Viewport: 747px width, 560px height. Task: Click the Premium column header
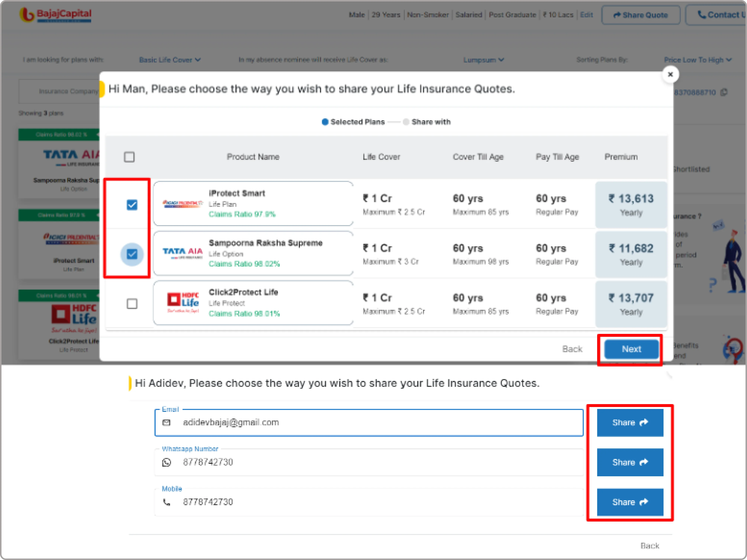point(621,157)
